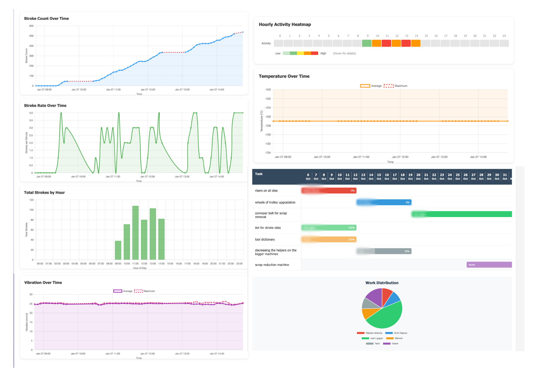Expand the conveyer belt for scrap removal task
The width and height of the screenshot is (555, 392).
271,215
